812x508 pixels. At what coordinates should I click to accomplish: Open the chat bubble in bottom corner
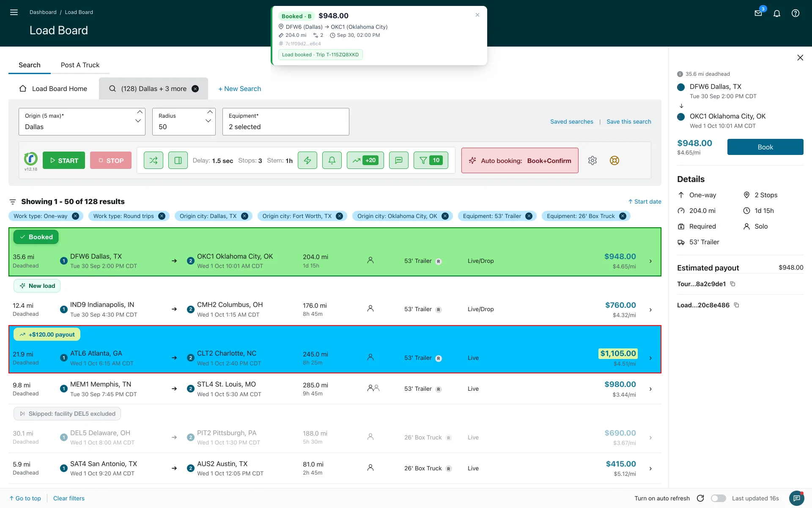tap(797, 498)
